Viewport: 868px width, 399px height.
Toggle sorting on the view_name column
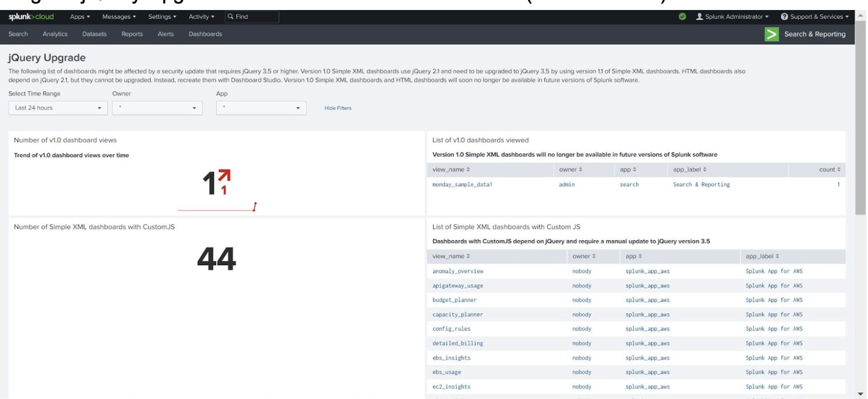[451, 169]
